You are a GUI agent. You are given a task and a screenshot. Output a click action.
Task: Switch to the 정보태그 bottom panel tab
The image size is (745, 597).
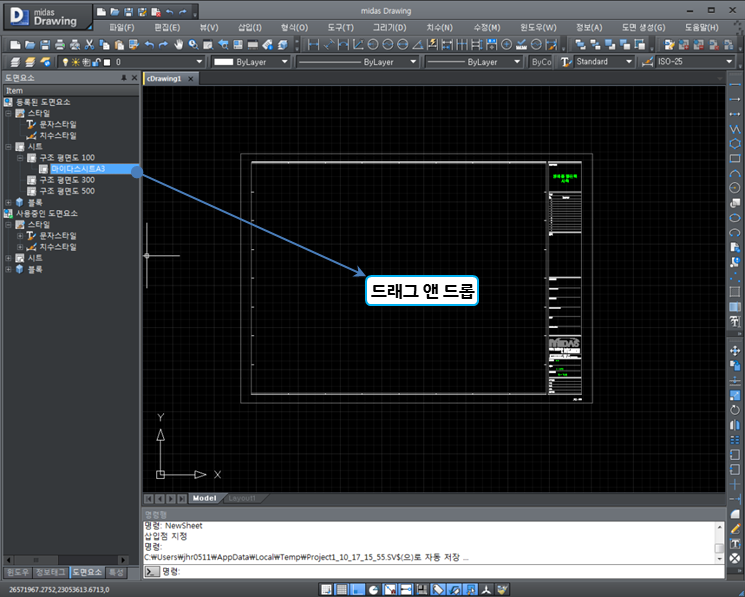(50, 573)
